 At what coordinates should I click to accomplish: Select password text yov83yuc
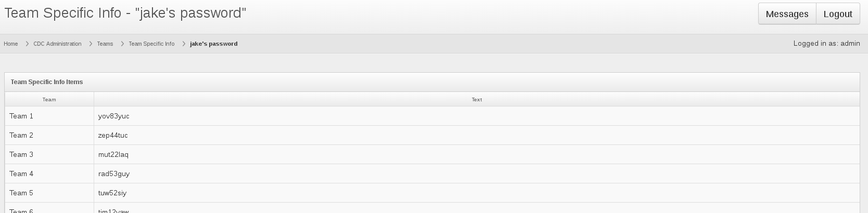[113, 116]
